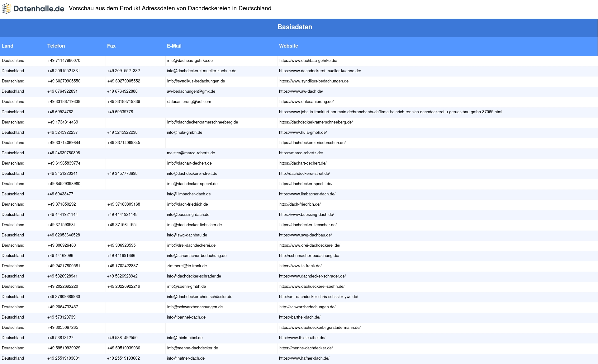Select fax +49 20915521332
Viewport: 598px width, 364px height.
pos(123,71)
